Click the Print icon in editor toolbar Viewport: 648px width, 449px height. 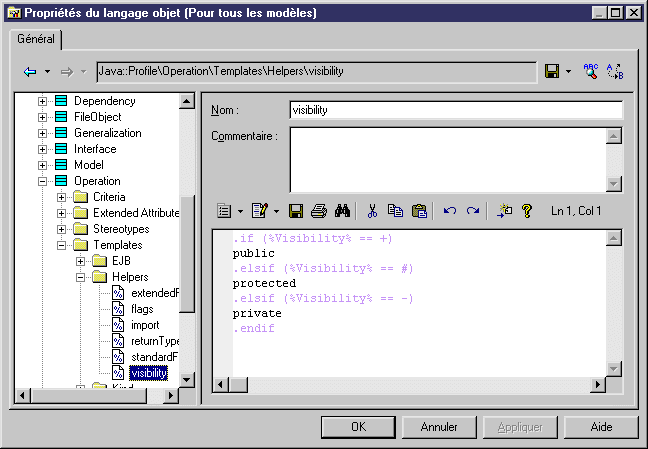318,211
